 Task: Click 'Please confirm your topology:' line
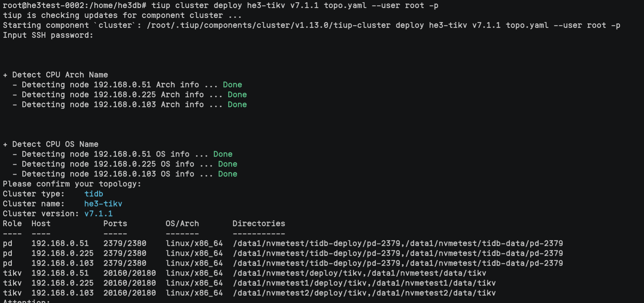pos(72,184)
